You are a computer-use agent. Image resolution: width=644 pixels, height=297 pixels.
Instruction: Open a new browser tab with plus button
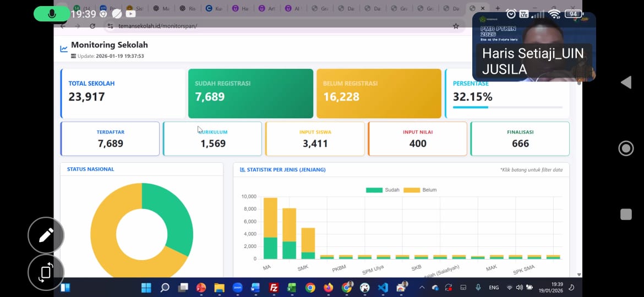pos(498,9)
